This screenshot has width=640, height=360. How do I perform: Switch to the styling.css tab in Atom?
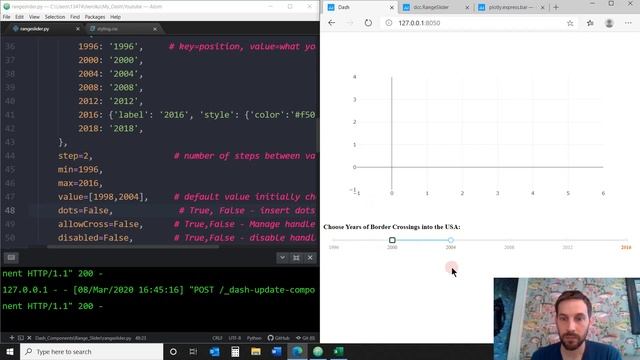pos(122,29)
